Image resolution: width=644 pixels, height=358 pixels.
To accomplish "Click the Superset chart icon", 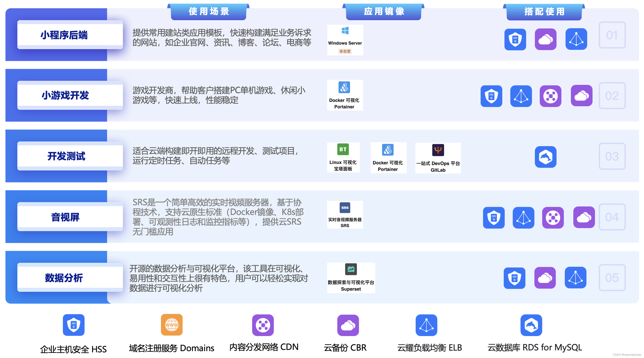I will click(x=351, y=269).
